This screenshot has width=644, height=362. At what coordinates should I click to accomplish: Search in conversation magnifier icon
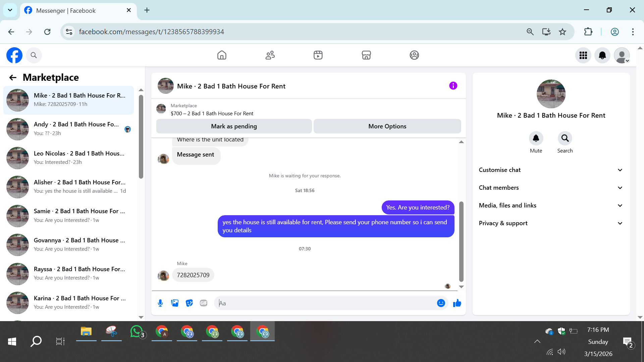click(565, 138)
